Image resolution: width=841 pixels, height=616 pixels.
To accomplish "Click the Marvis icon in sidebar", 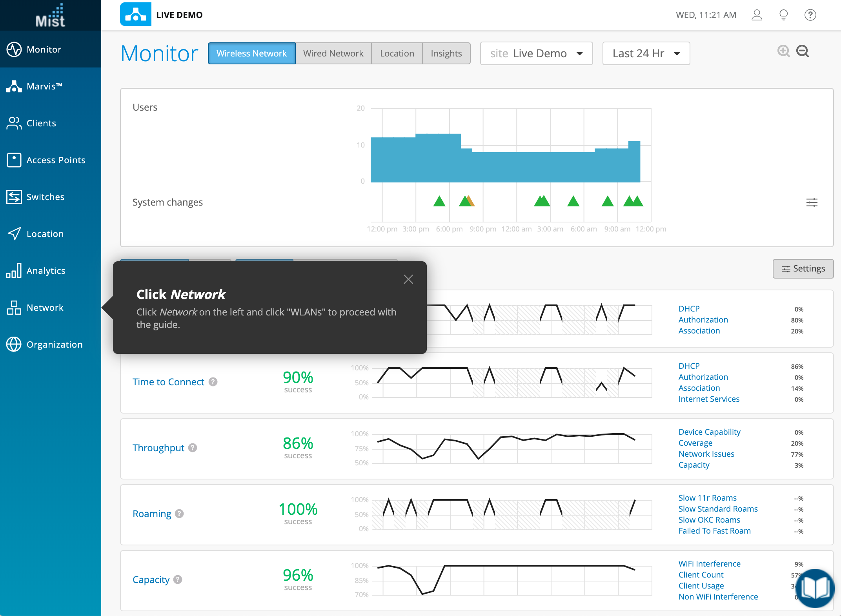I will [14, 86].
